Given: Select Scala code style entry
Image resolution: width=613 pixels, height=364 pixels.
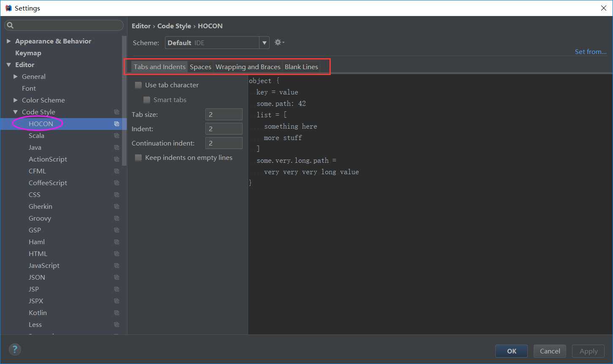Looking at the screenshot, I should 36,135.
